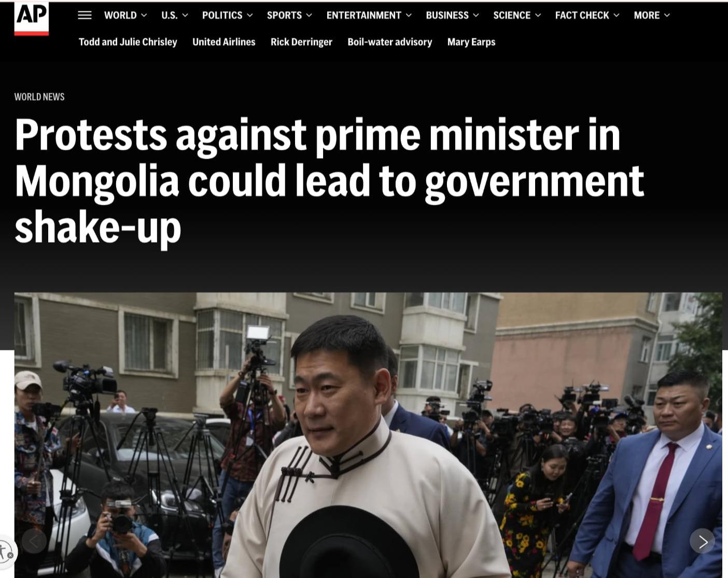Open the Rick Derringer trending link
This screenshot has height=578, width=728.
[301, 42]
